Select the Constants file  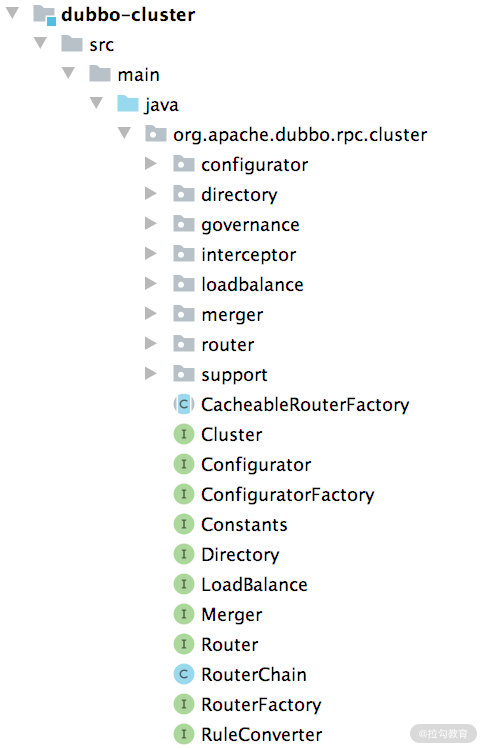click(x=244, y=524)
